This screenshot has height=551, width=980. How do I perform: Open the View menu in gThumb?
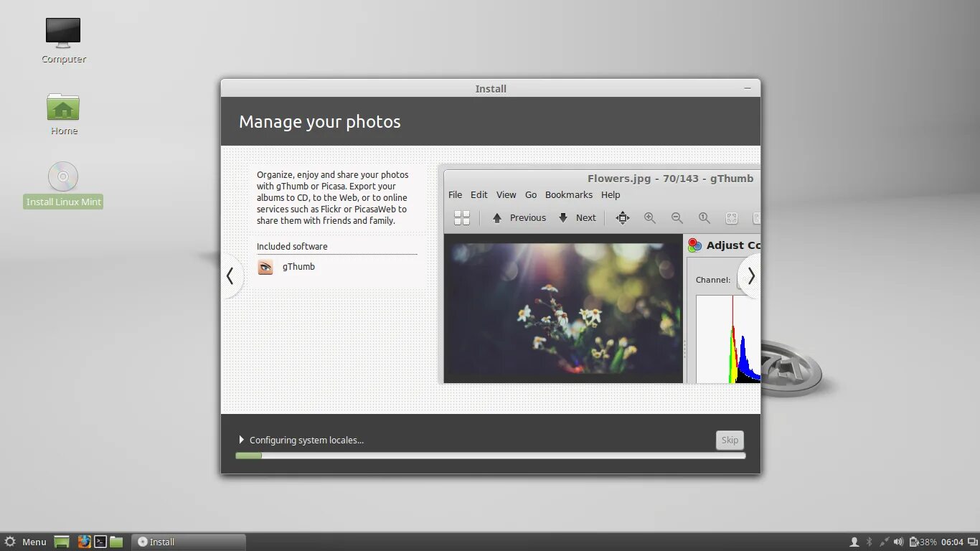click(507, 195)
